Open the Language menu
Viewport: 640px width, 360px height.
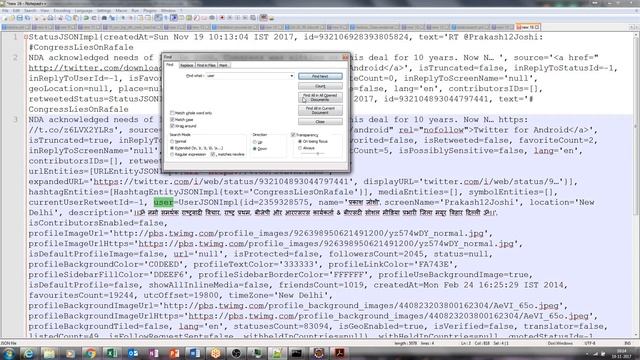point(84,11)
